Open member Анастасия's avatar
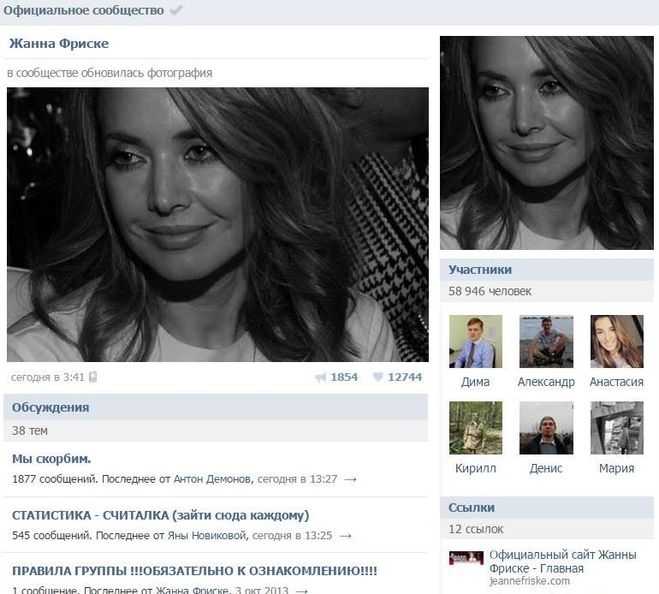This screenshot has height=594, width=659. 617,341
